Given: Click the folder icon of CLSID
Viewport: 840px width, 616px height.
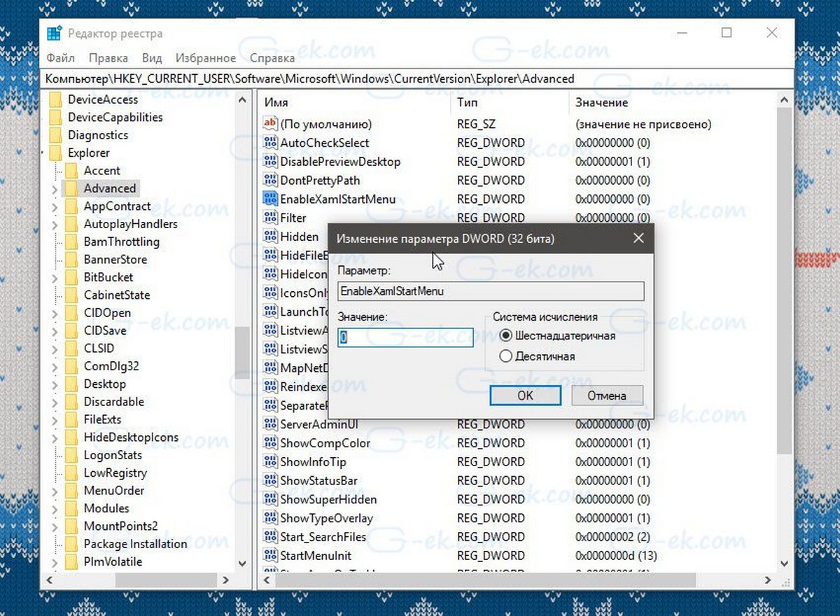Looking at the screenshot, I should point(71,349).
